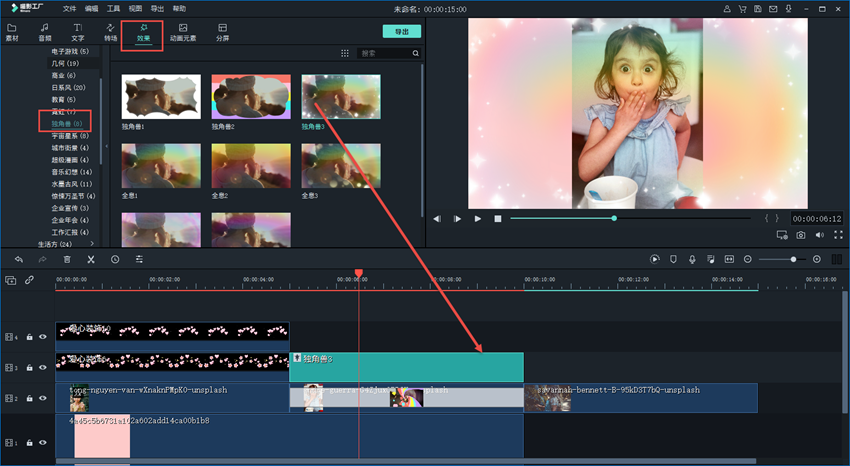Click the undo arrow icon
850x466 pixels.
click(18, 259)
